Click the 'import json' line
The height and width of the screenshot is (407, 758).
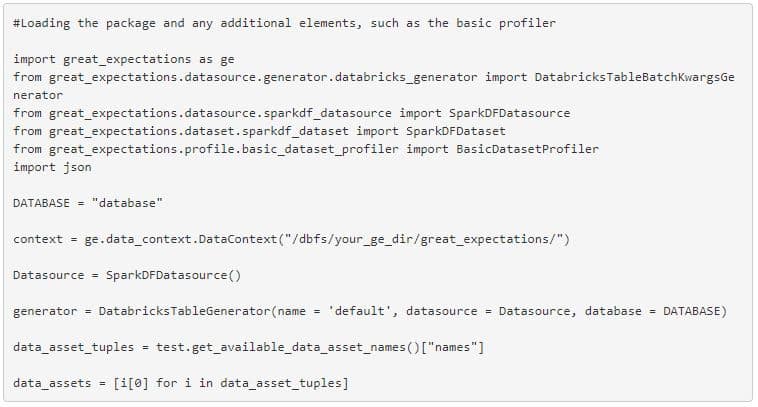point(52,167)
